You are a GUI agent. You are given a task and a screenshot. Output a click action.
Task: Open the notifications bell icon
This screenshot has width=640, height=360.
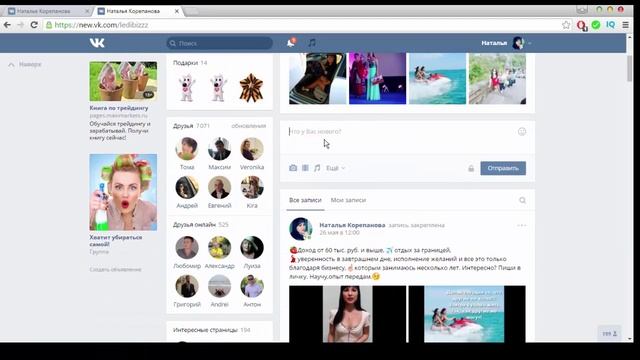[291, 43]
